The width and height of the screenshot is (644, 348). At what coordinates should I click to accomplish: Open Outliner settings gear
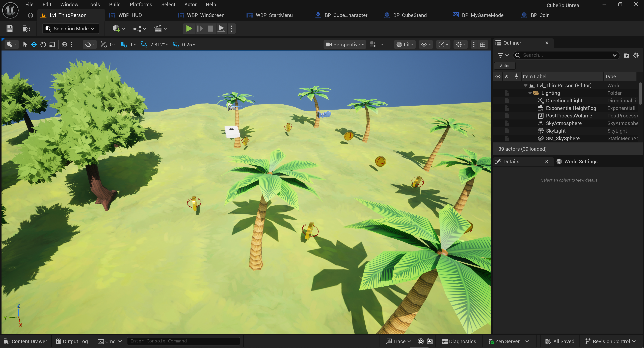tap(635, 55)
